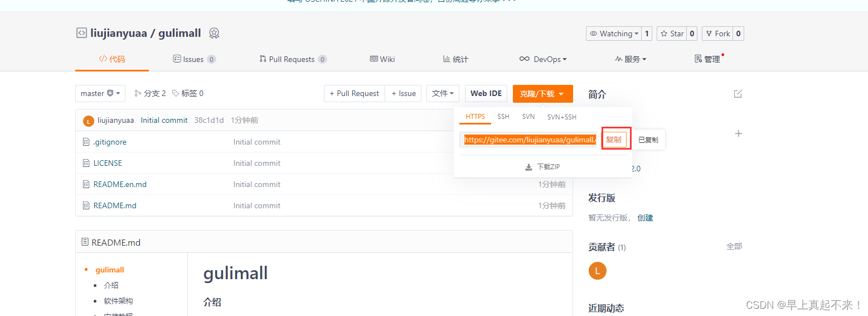Open the 统计 tab
The height and width of the screenshot is (316, 868).
[x=455, y=59]
